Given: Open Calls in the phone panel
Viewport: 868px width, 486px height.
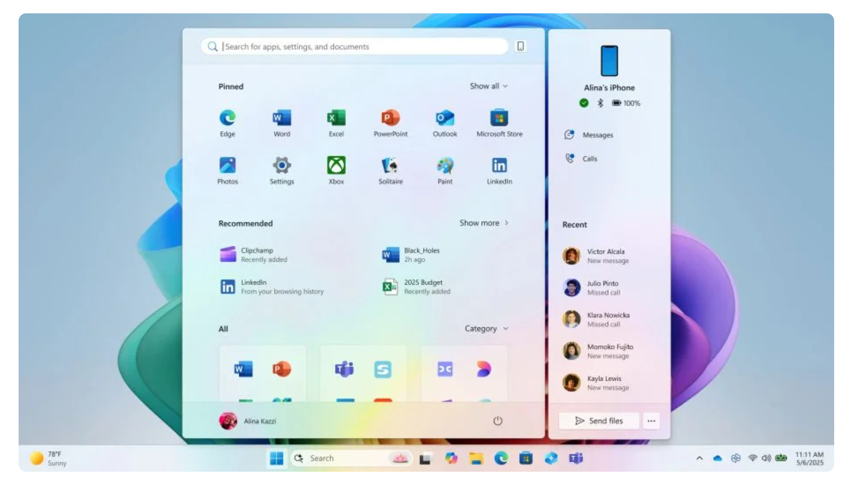Looking at the screenshot, I should click(581, 159).
